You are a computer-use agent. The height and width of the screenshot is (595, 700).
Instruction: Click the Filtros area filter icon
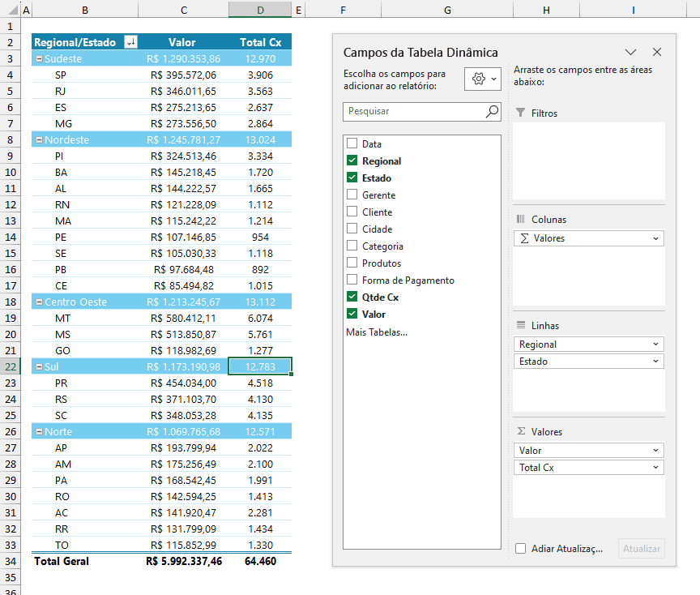pyautogui.click(x=520, y=113)
